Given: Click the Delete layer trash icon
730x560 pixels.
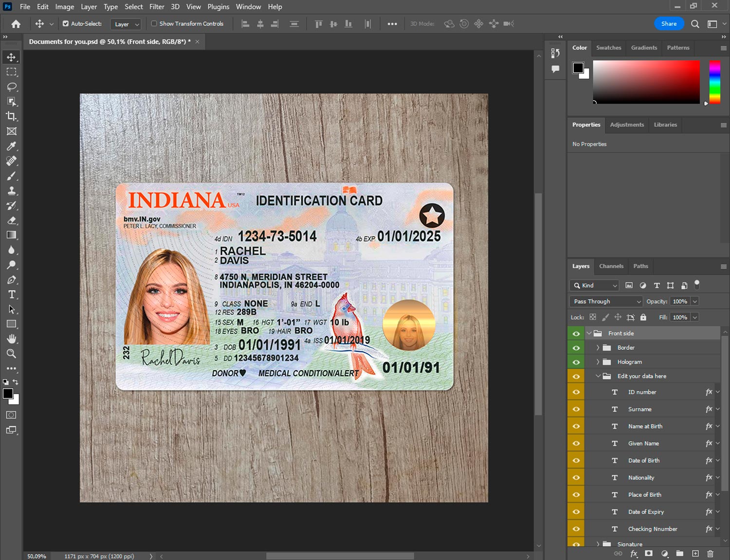Looking at the screenshot, I should [x=710, y=554].
